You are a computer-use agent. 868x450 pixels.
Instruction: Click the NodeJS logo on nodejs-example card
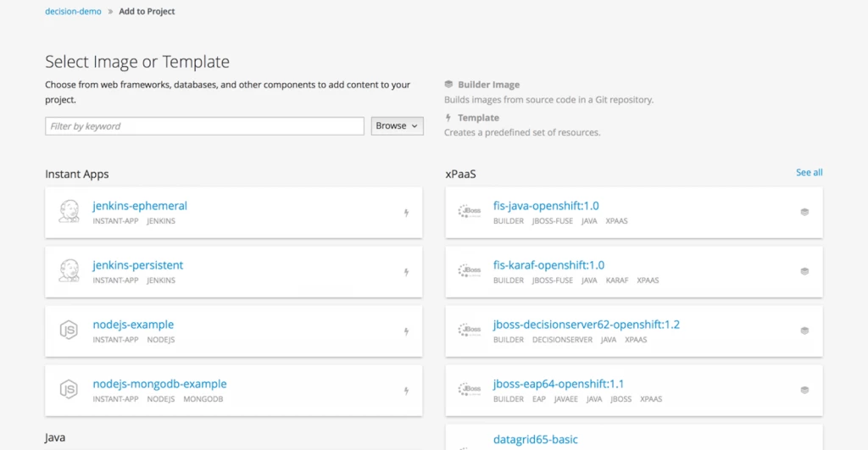tap(69, 330)
